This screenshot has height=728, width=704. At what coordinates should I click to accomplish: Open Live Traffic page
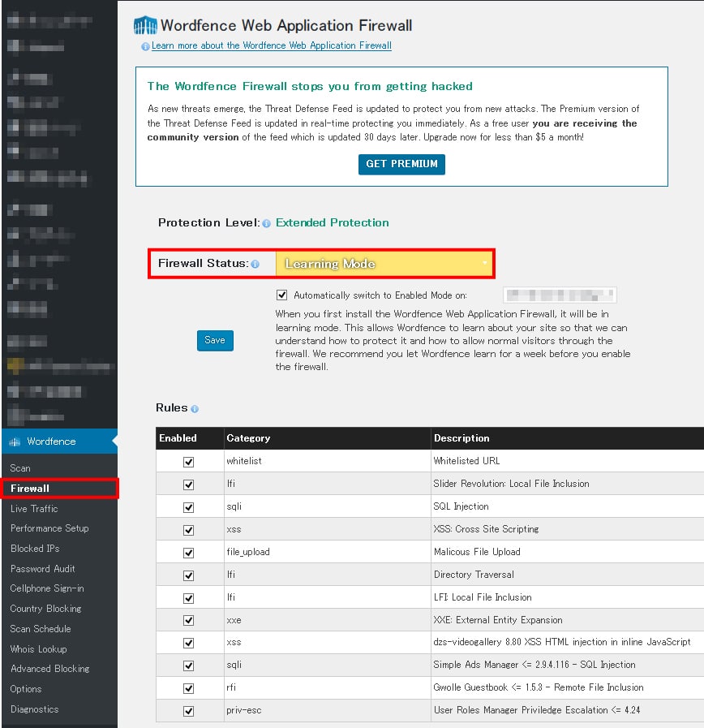click(34, 509)
